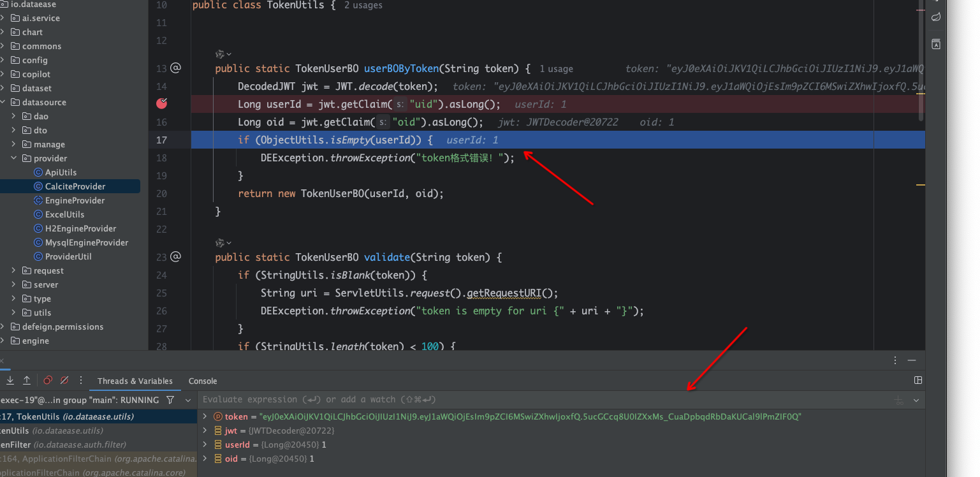The width and height of the screenshot is (980, 477).
Task: Open the Spring leaf tool window icon
Action: (935, 17)
